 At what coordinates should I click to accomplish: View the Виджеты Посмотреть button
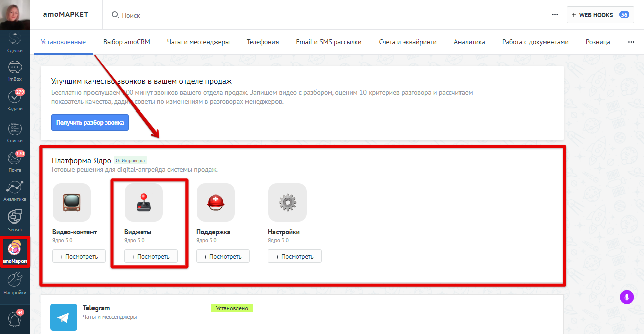click(150, 256)
